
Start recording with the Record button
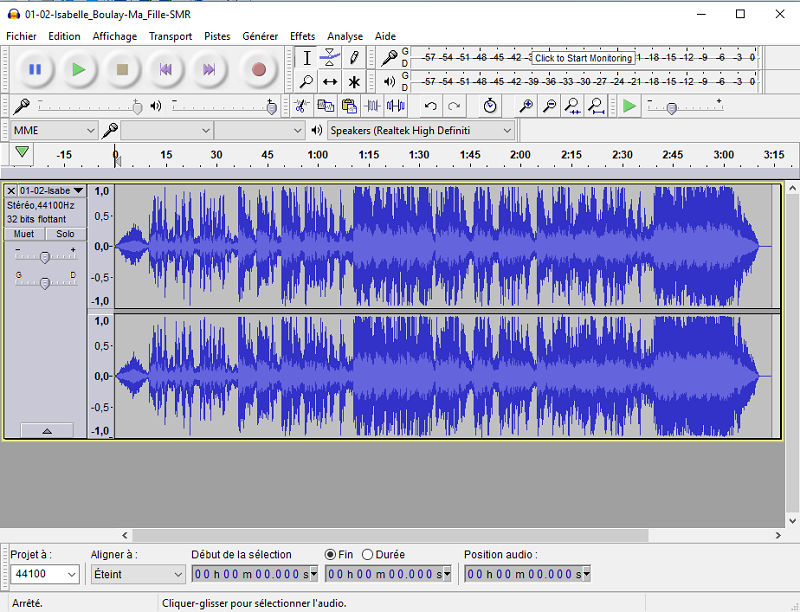point(259,69)
